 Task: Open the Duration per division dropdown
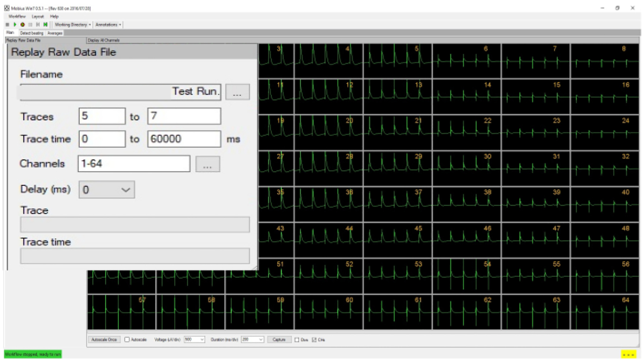click(252, 340)
